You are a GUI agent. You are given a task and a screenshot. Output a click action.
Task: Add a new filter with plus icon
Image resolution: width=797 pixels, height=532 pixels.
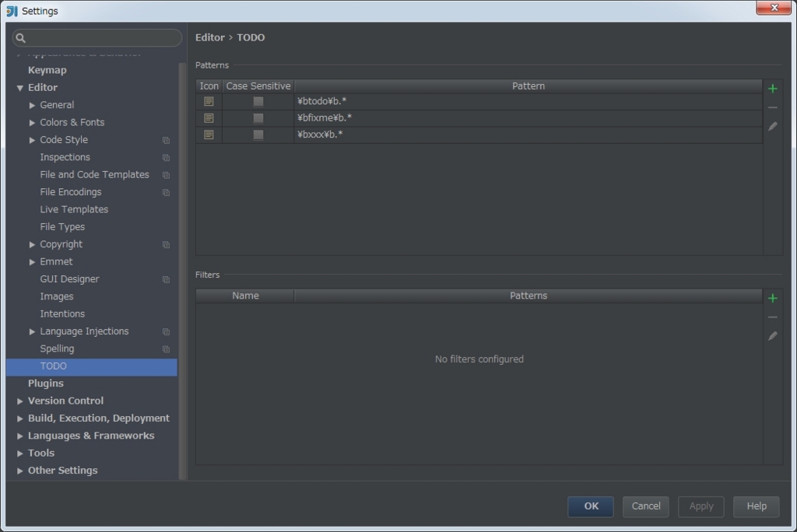(x=773, y=298)
